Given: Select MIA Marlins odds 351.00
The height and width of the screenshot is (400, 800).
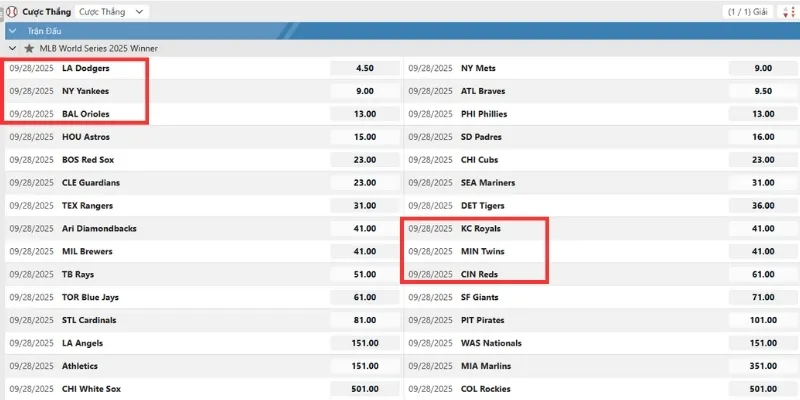Looking at the screenshot, I should pos(763,366).
